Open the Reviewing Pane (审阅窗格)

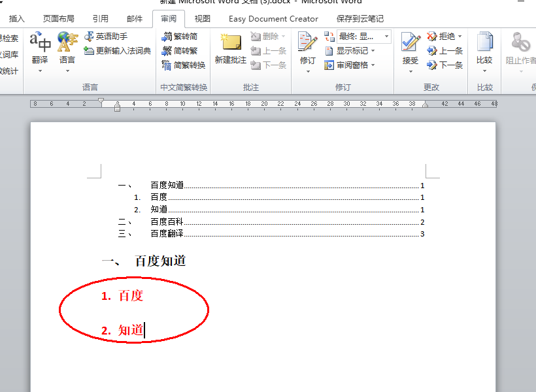346,65
